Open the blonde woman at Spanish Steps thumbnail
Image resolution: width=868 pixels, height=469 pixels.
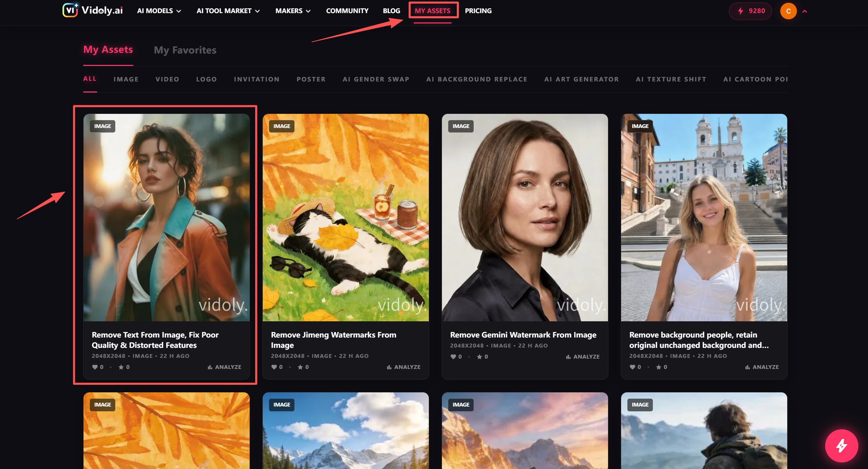point(704,217)
